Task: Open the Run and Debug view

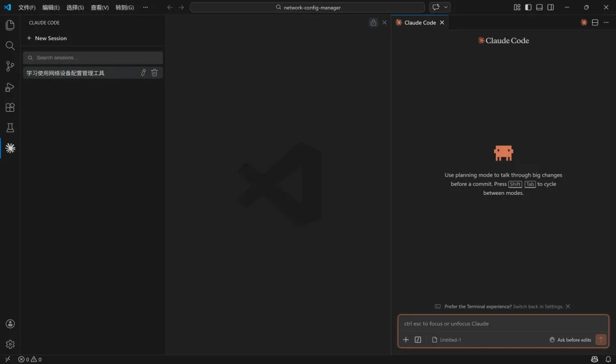Action: [x=10, y=87]
